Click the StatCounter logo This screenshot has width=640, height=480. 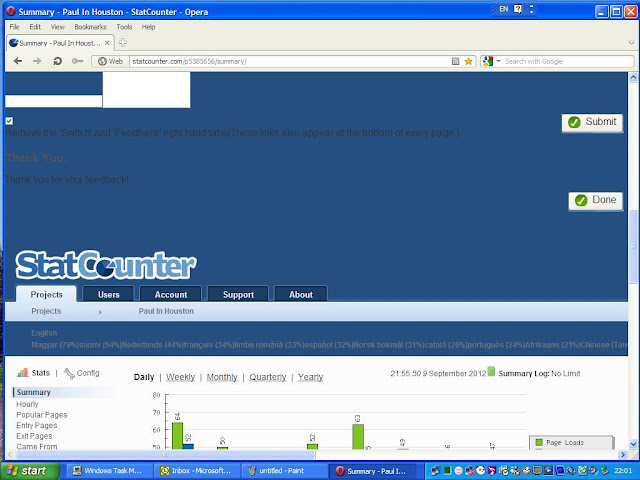[106, 265]
